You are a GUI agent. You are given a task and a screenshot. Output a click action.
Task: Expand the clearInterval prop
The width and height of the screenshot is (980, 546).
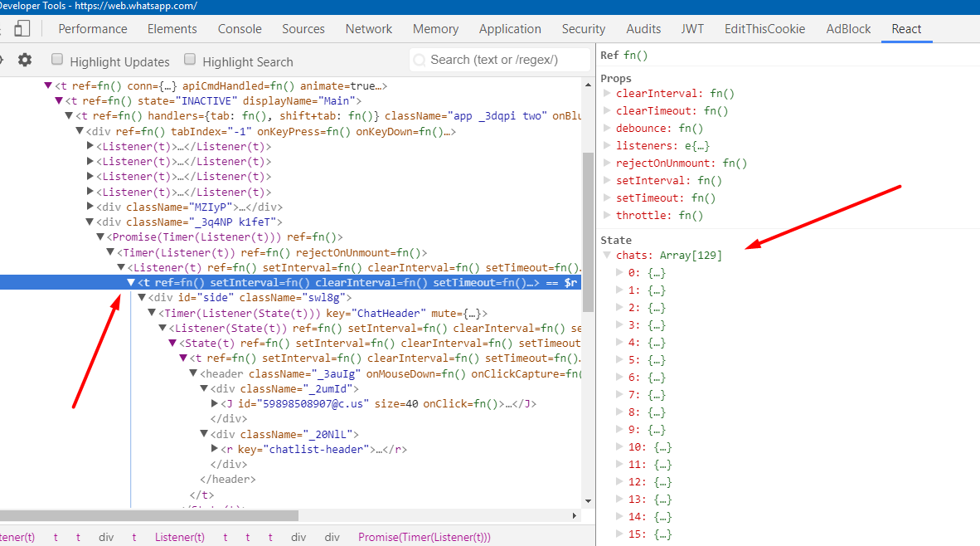(x=606, y=93)
